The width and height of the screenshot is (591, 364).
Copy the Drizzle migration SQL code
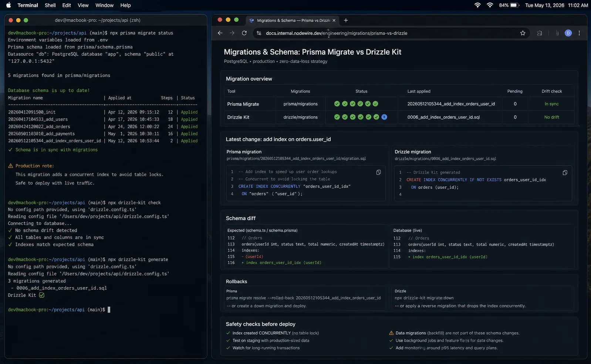(x=565, y=173)
